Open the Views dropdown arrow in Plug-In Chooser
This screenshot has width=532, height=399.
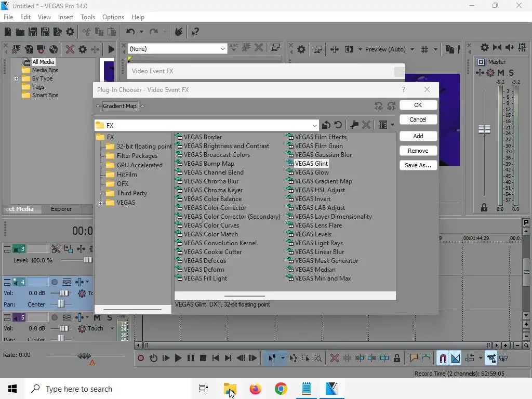pyautogui.click(x=393, y=125)
